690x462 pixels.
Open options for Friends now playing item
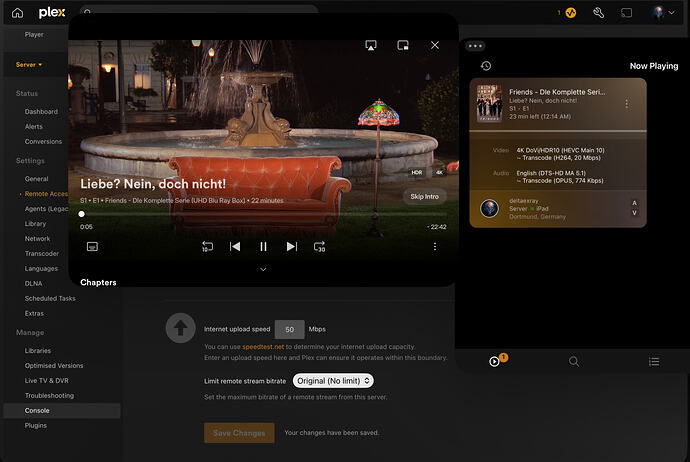(627, 104)
